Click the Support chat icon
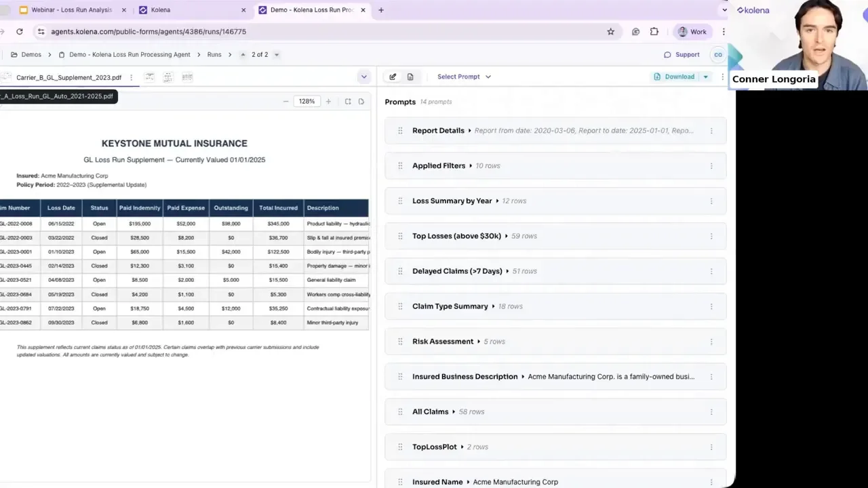 click(x=668, y=54)
